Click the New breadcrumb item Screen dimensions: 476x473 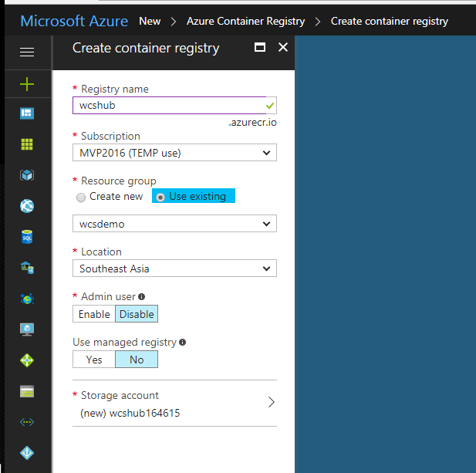pyautogui.click(x=150, y=21)
